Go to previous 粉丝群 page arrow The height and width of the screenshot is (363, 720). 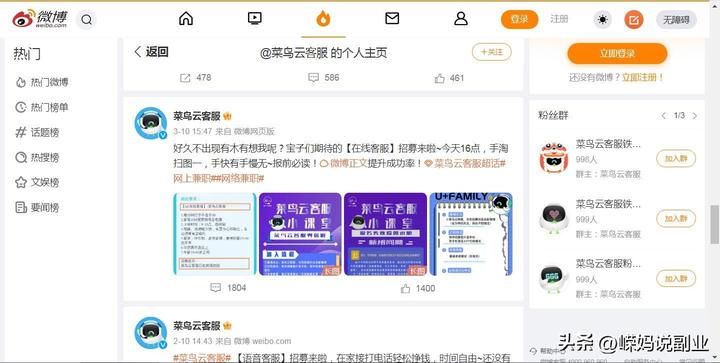[x=663, y=116]
